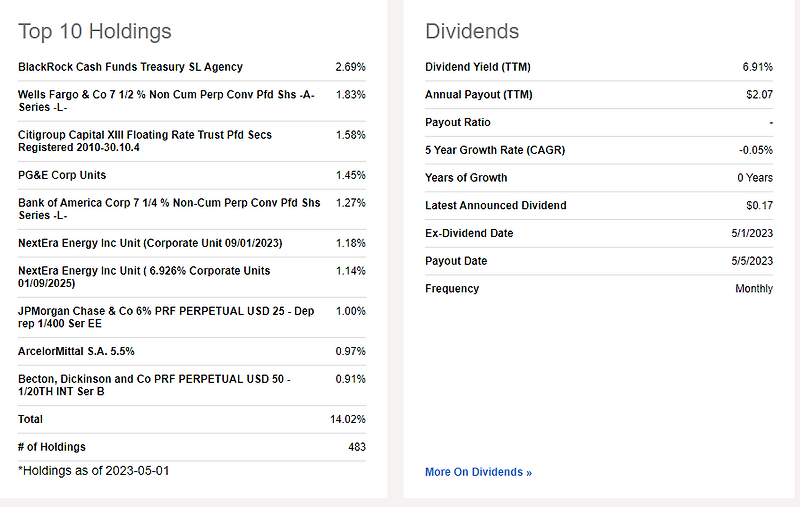Select the 483 holdings count
800x507 pixels.
coord(357,447)
